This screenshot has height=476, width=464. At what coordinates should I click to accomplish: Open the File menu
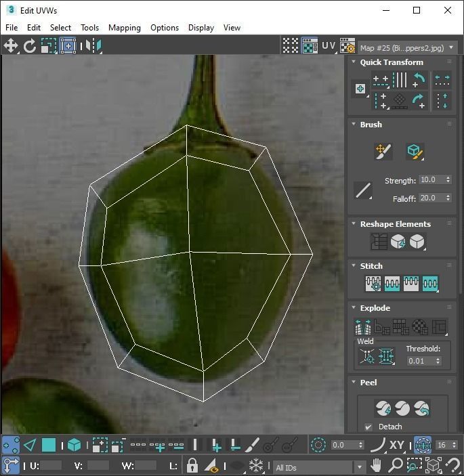(12, 28)
